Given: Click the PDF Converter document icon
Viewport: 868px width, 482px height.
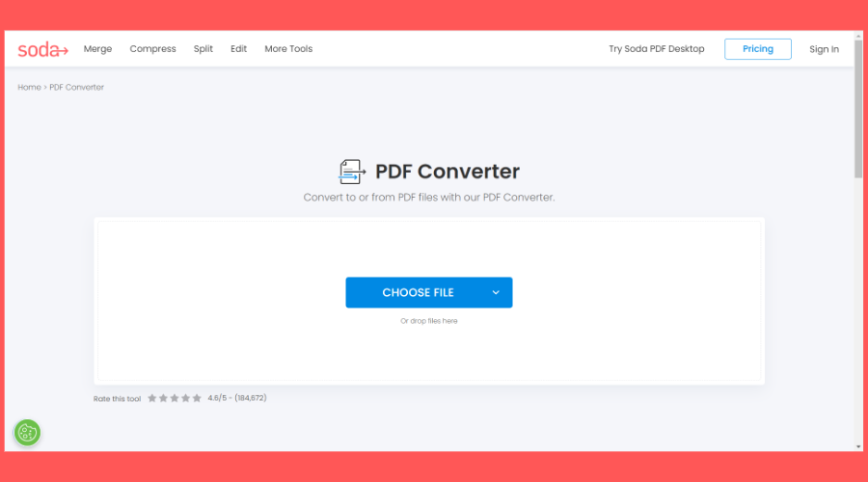Looking at the screenshot, I should pos(351,172).
